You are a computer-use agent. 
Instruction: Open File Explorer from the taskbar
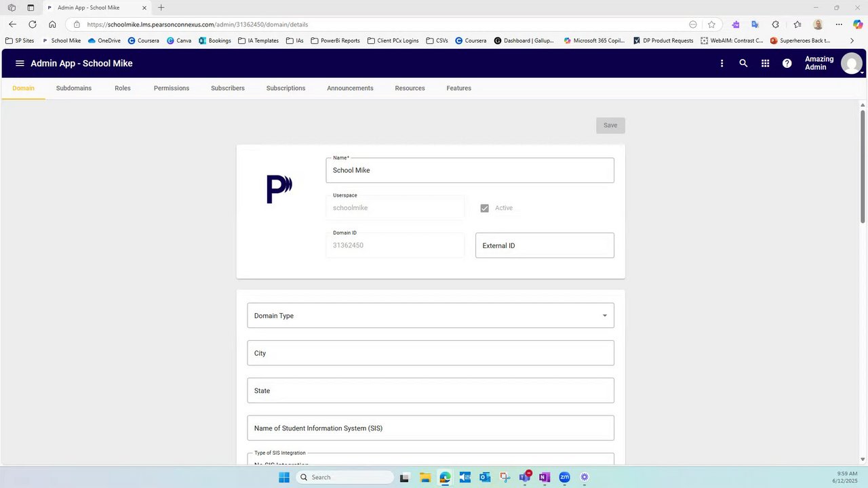click(x=425, y=477)
